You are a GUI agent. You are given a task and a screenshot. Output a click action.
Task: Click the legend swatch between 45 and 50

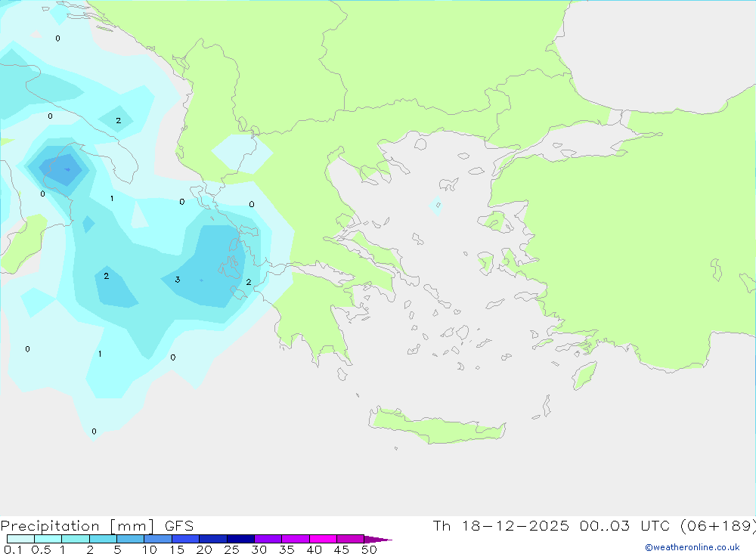pos(351,539)
